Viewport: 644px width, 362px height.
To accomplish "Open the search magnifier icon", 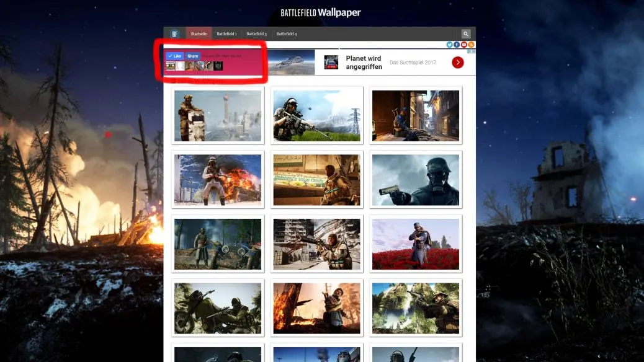I will tap(465, 34).
